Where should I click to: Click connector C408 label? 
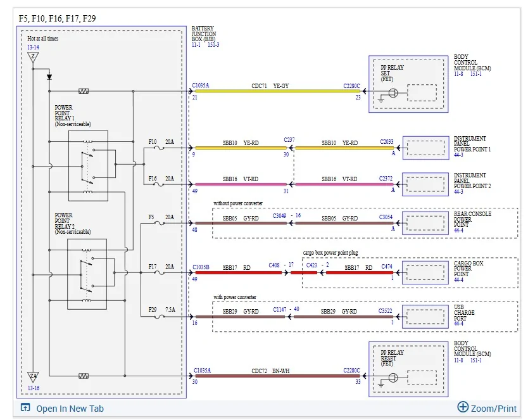(x=274, y=265)
